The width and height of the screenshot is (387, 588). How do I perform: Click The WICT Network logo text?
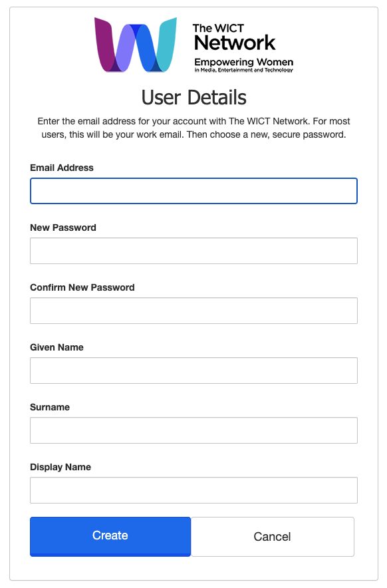(x=234, y=37)
